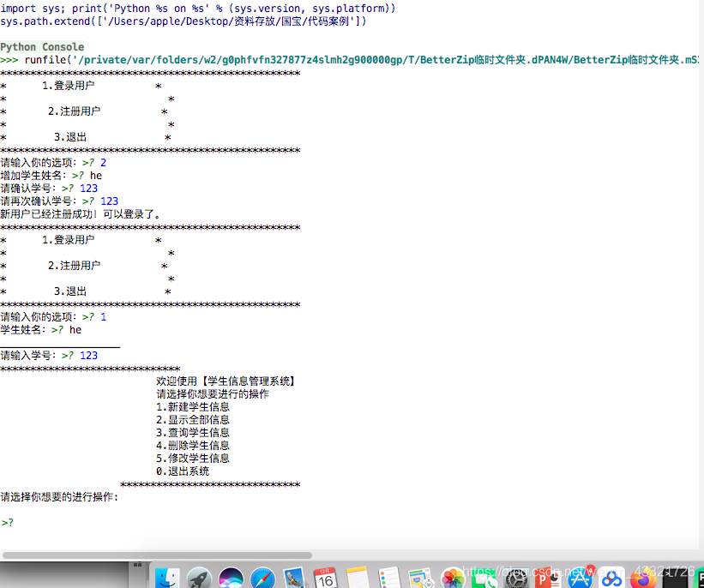The width and height of the screenshot is (704, 588).
Task: Open Finder from the Dock
Action: 167,578
